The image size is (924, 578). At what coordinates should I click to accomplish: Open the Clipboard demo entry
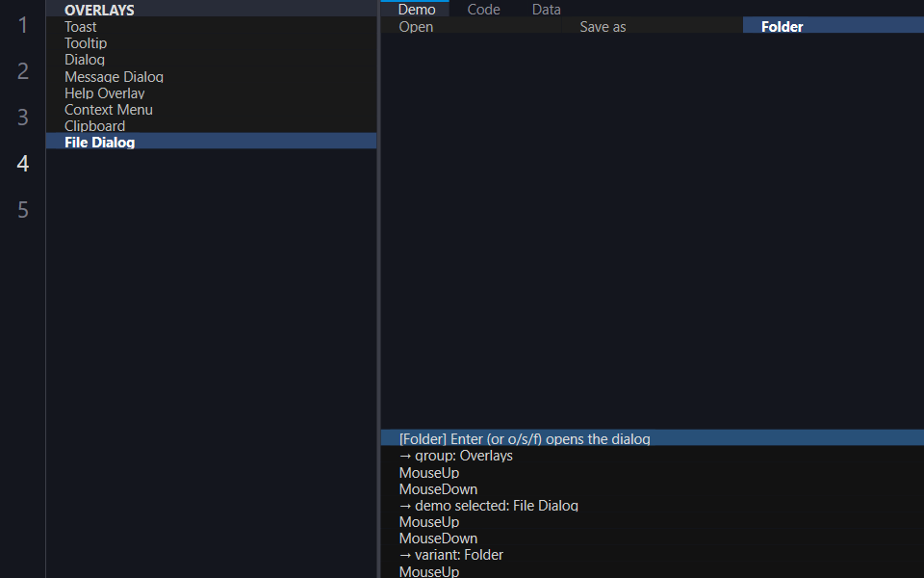point(211,125)
